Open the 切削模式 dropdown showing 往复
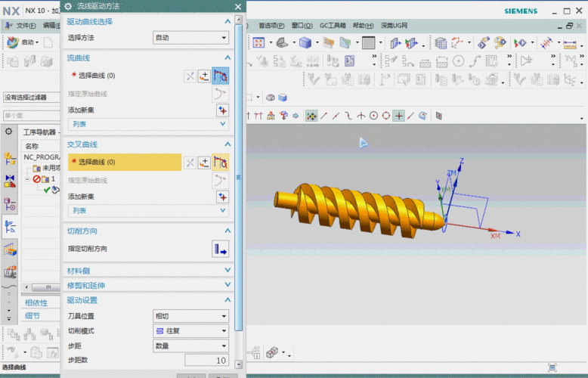This screenshot has width=588, height=378. point(190,331)
